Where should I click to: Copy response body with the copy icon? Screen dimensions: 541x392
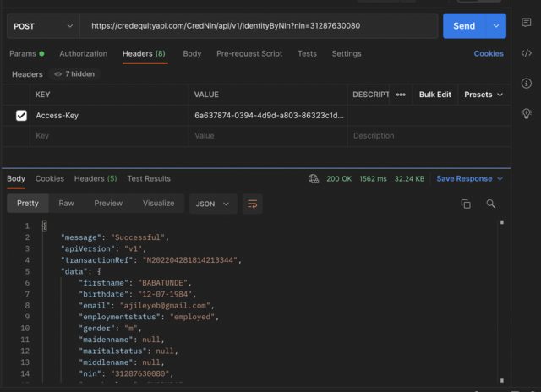coord(466,204)
